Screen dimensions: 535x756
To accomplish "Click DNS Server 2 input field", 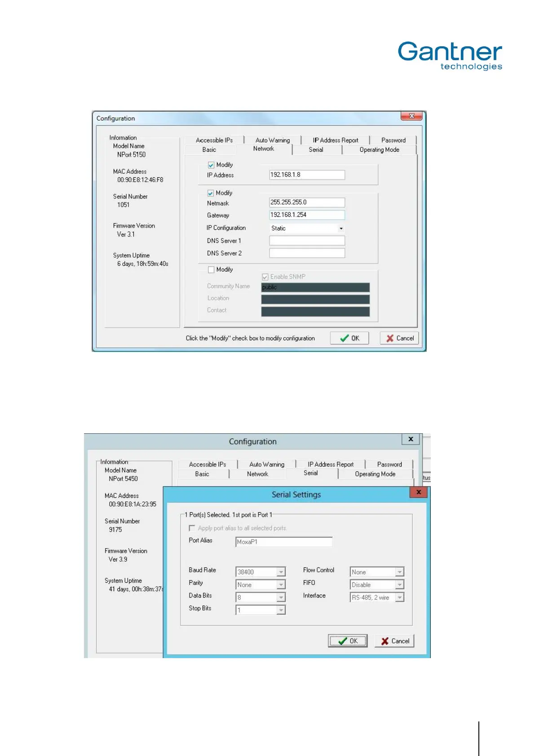I will [x=307, y=253].
